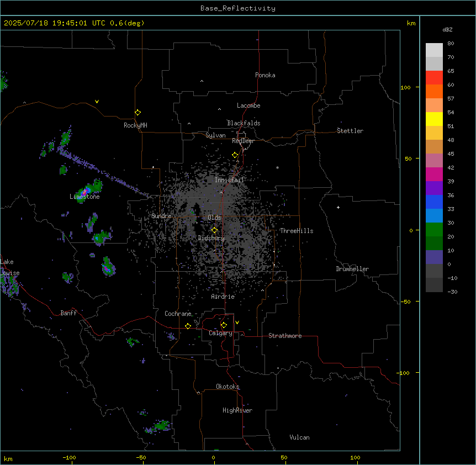
Task: Click the yellow diamond marker south of RedDeer
Action: 235,155
